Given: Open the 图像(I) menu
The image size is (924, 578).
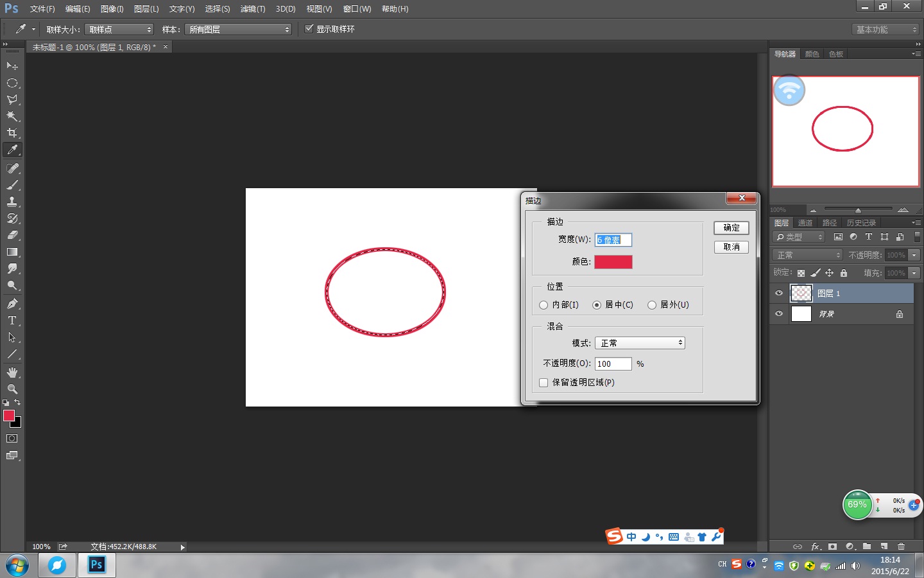Looking at the screenshot, I should [112, 9].
